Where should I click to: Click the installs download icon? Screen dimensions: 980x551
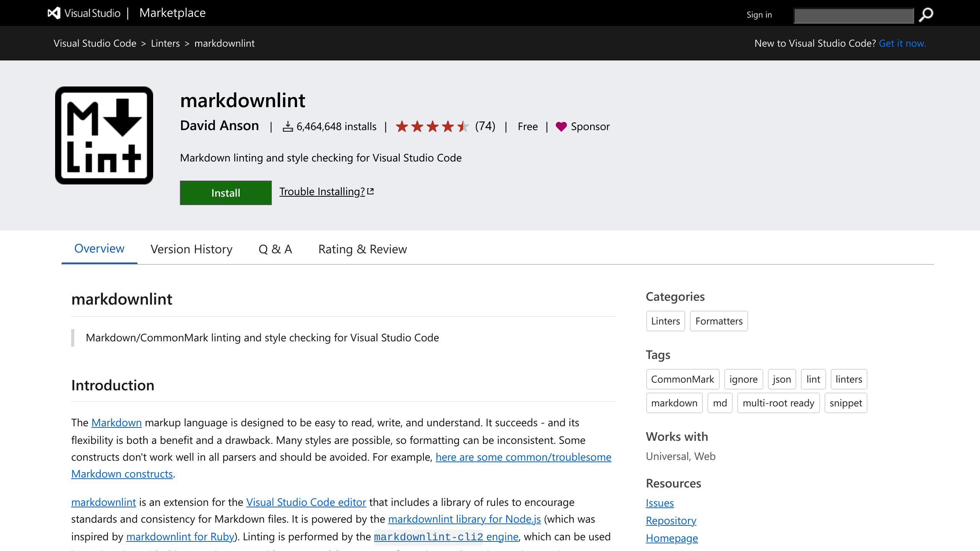click(x=287, y=127)
